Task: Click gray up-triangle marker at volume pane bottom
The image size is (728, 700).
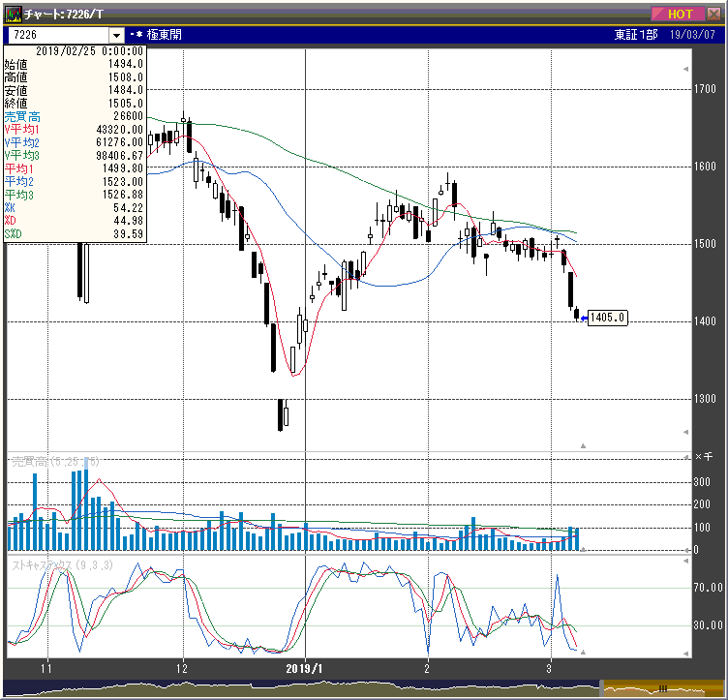Action: pyautogui.click(x=583, y=550)
